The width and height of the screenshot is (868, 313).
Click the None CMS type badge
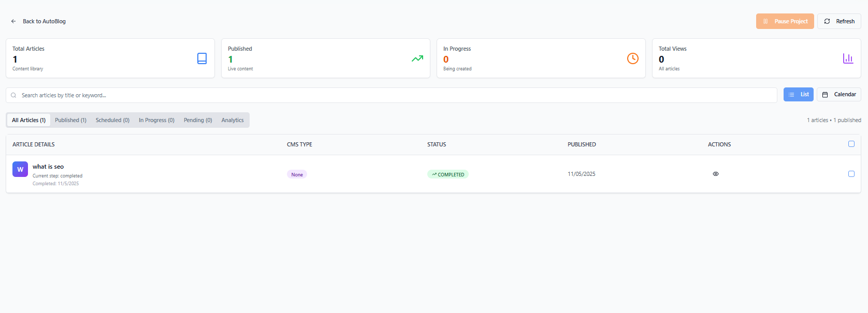point(297,174)
